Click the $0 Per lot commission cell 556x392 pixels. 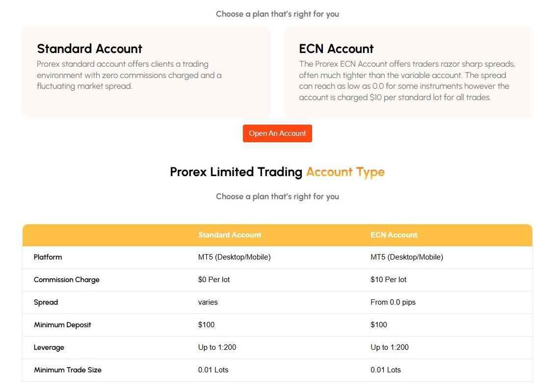214,280
